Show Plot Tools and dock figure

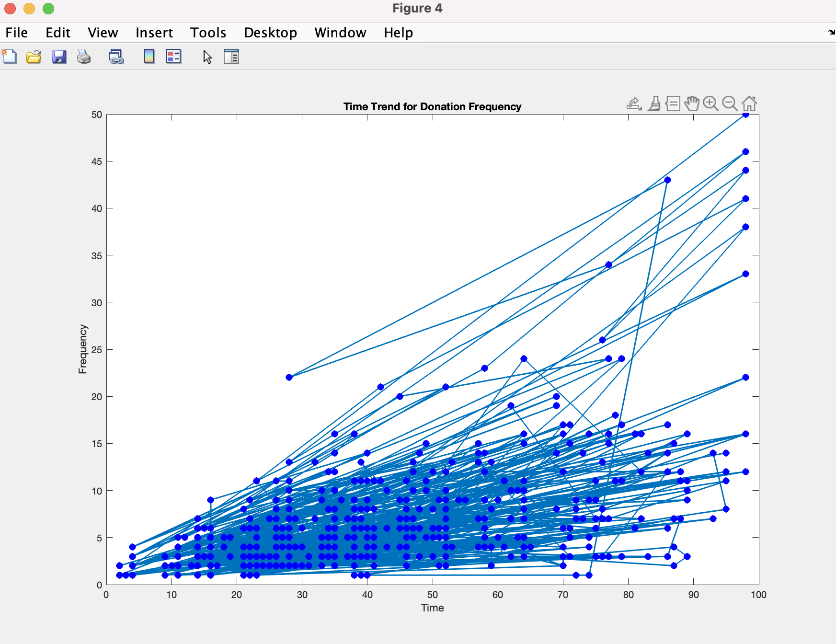(232, 57)
